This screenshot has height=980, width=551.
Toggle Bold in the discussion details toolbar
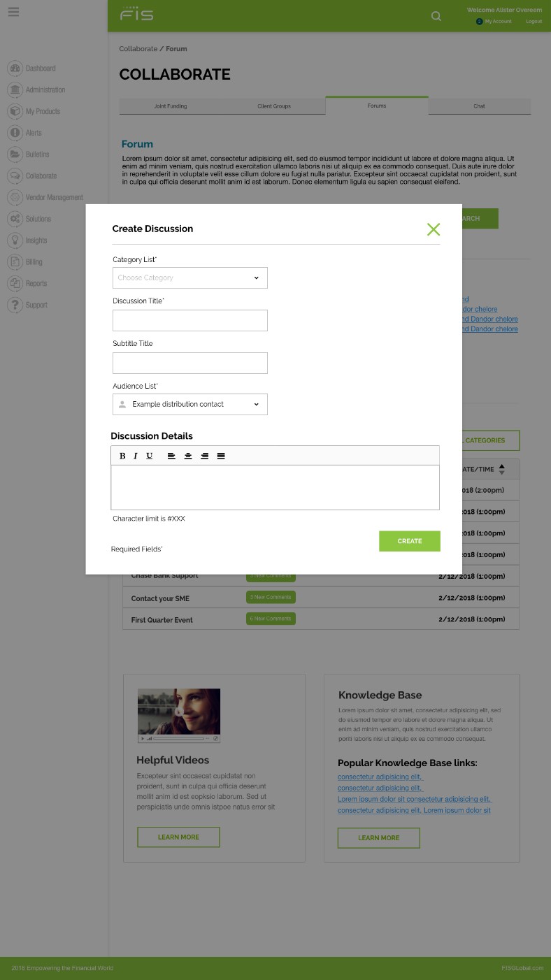coord(122,456)
